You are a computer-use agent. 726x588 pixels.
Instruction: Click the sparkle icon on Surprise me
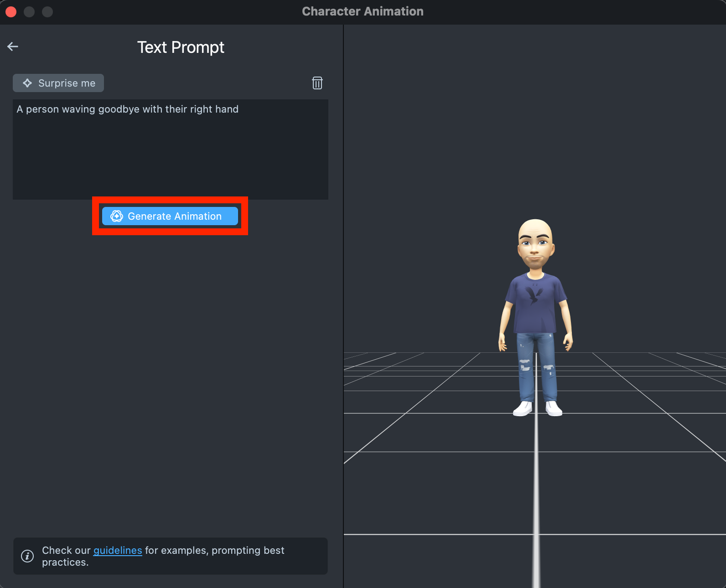point(27,83)
